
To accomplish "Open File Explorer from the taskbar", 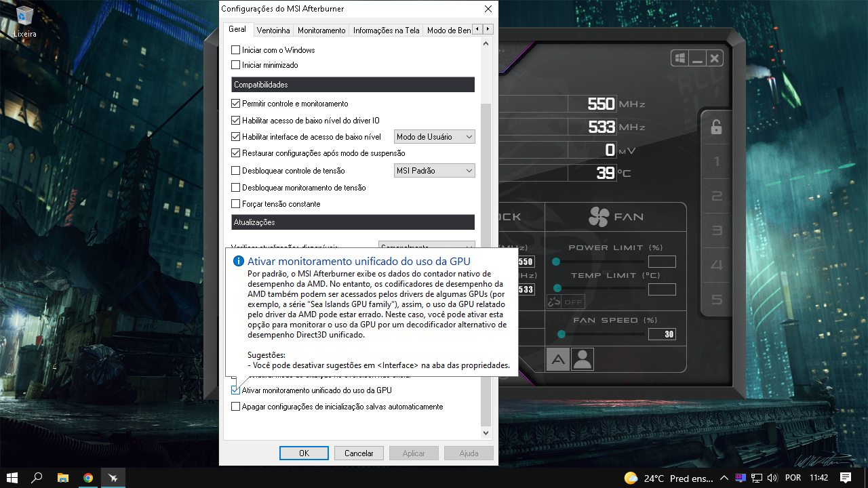I will (x=62, y=478).
